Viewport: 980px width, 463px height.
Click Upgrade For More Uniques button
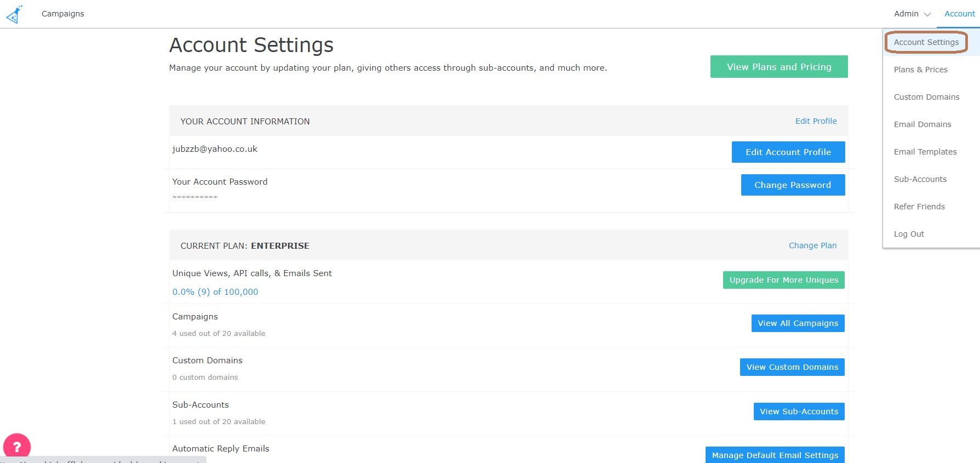[x=783, y=280]
